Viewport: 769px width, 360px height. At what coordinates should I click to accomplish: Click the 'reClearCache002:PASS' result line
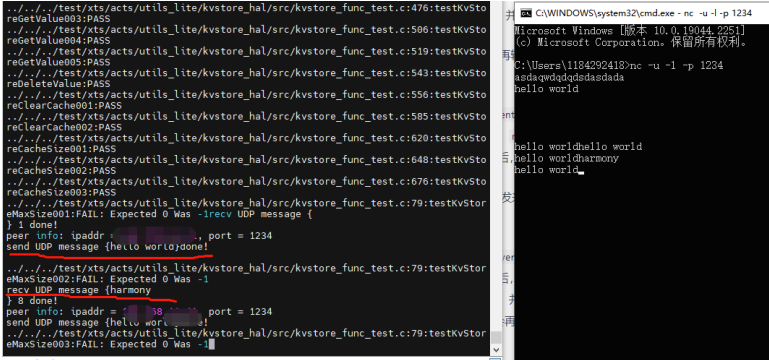(64, 127)
